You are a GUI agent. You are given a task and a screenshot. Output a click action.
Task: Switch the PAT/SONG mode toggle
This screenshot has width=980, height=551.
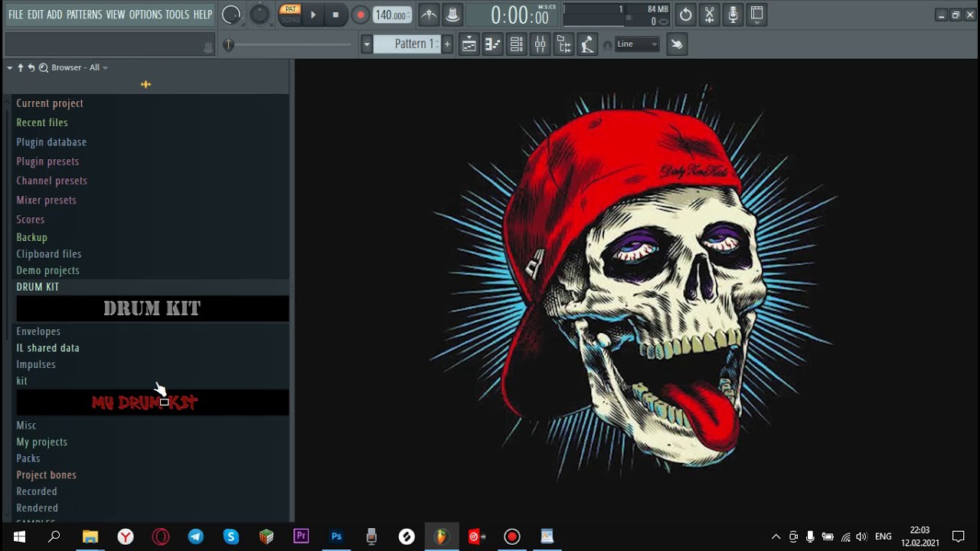pyautogui.click(x=290, y=15)
